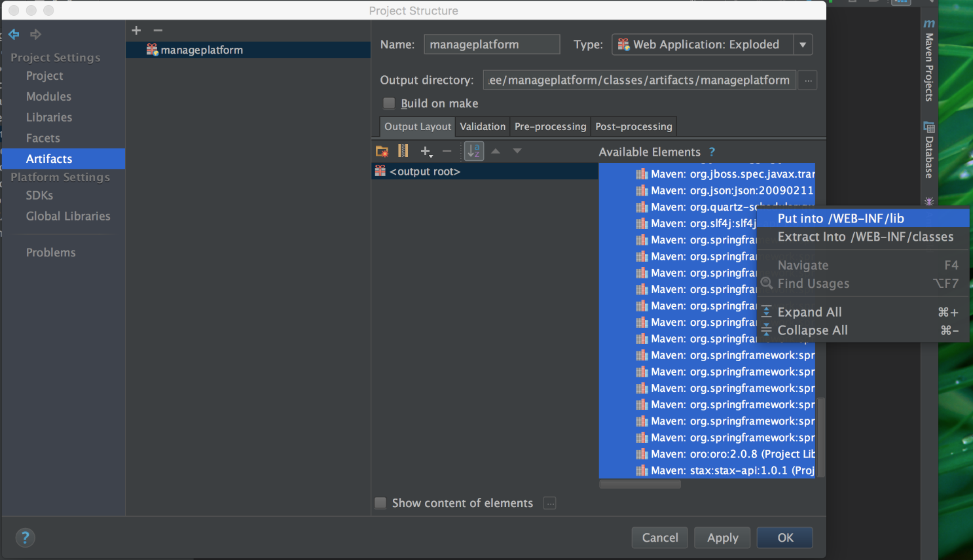Click the vertical scrollbar of Available Elements
Screen dimensions: 973x560
click(x=821, y=436)
